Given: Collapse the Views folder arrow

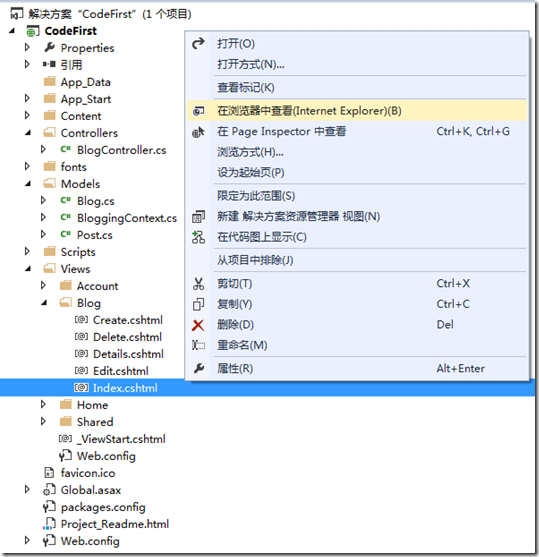Looking at the screenshot, I should click(x=28, y=269).
